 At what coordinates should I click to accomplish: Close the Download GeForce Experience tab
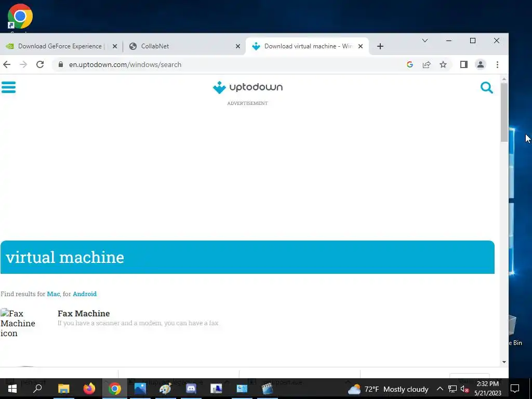pyautogui.click(x=115, y=46)
